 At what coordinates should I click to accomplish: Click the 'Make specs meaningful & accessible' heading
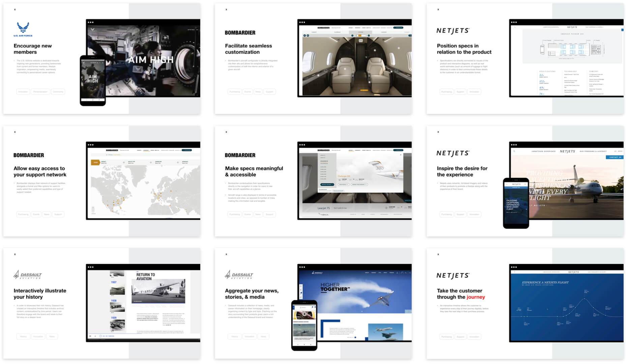click(254, 172)
